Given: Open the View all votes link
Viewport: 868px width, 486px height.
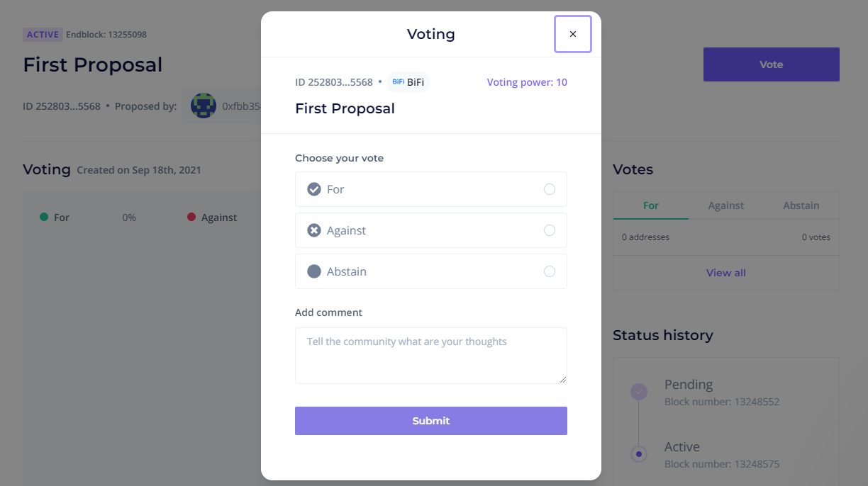Looking at the screenshot, I should (x=726, y=273).
